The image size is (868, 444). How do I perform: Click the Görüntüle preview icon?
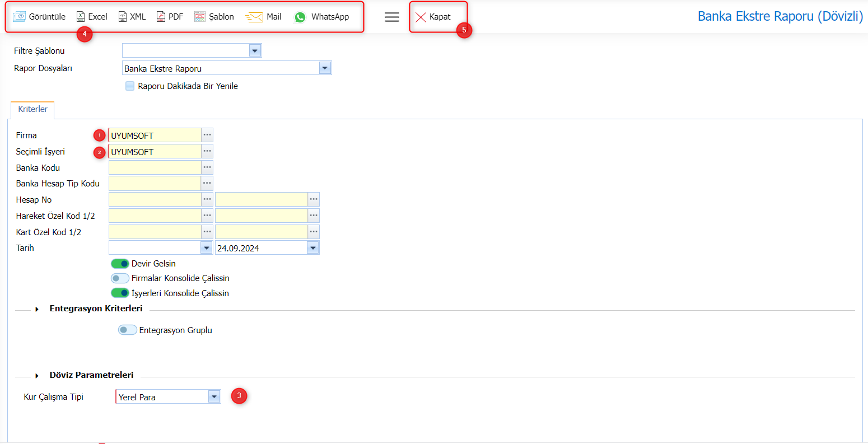pos(20,17)
